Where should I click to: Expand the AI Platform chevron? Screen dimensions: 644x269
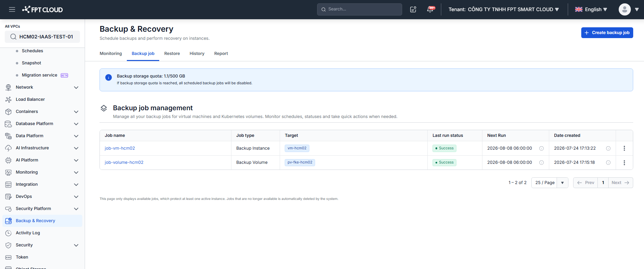coord(76,160)
